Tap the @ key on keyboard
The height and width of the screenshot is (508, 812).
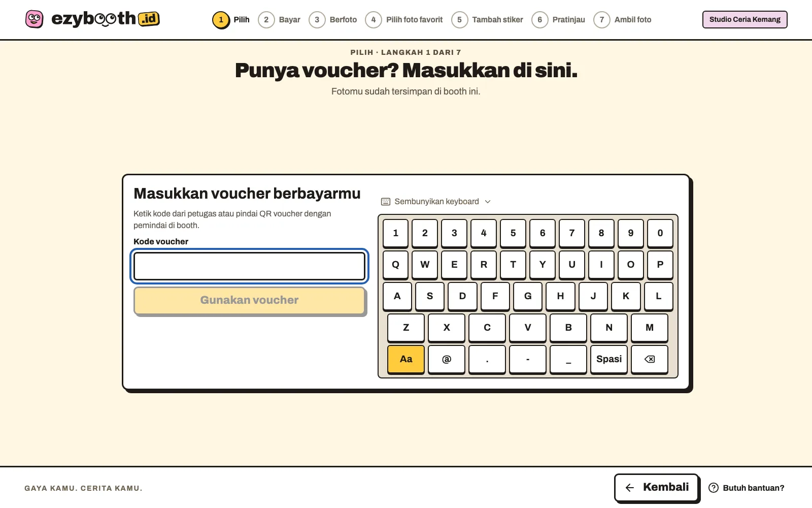[x=447, y=359]
